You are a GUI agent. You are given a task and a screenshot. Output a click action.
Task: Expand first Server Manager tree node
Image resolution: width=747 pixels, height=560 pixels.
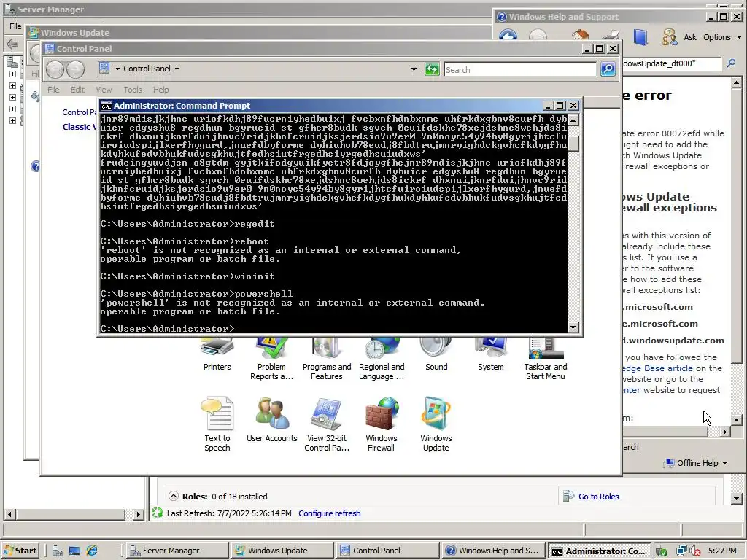click(13, 74)
